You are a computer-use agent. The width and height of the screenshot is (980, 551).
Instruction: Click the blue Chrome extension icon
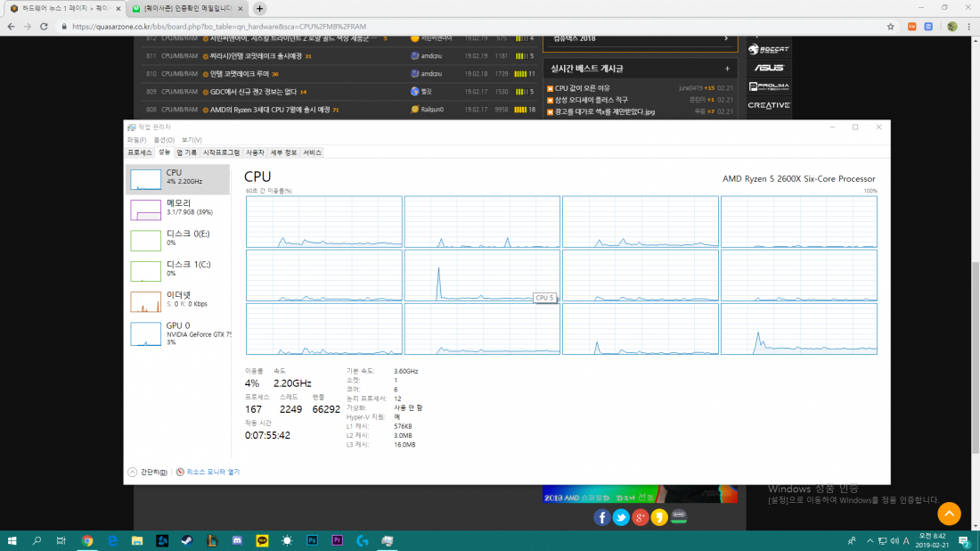(928, 26)
